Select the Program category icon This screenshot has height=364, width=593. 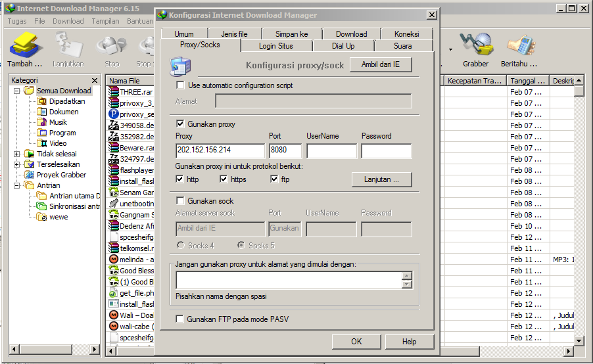41,133
